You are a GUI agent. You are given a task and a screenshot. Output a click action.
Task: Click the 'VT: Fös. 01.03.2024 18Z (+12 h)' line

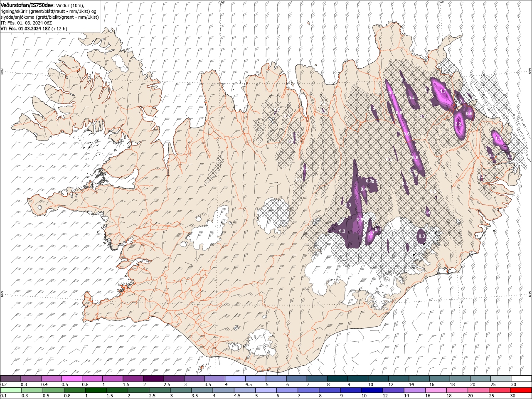(x=34, y=29)
